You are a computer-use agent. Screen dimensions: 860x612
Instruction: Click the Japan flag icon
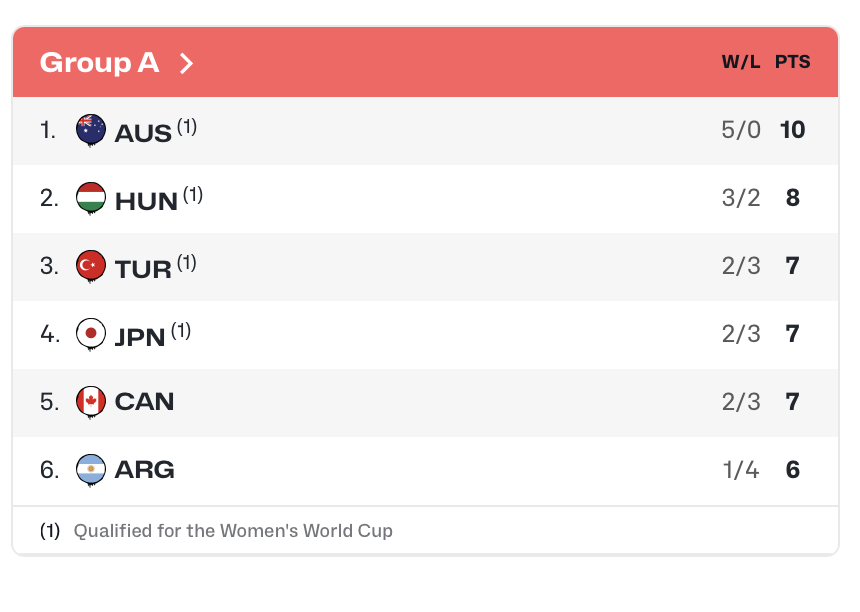pyautogui.click(x=91, y=334)
